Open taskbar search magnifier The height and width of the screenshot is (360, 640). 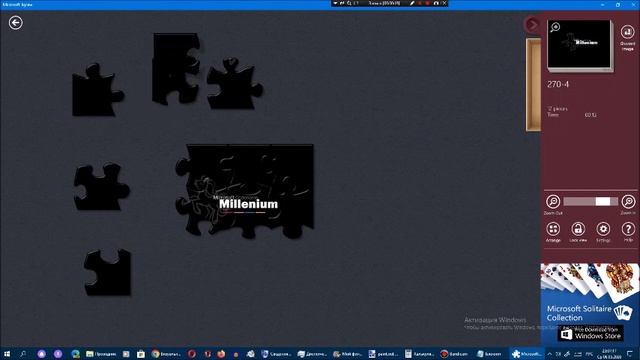[x=23, y=354]
